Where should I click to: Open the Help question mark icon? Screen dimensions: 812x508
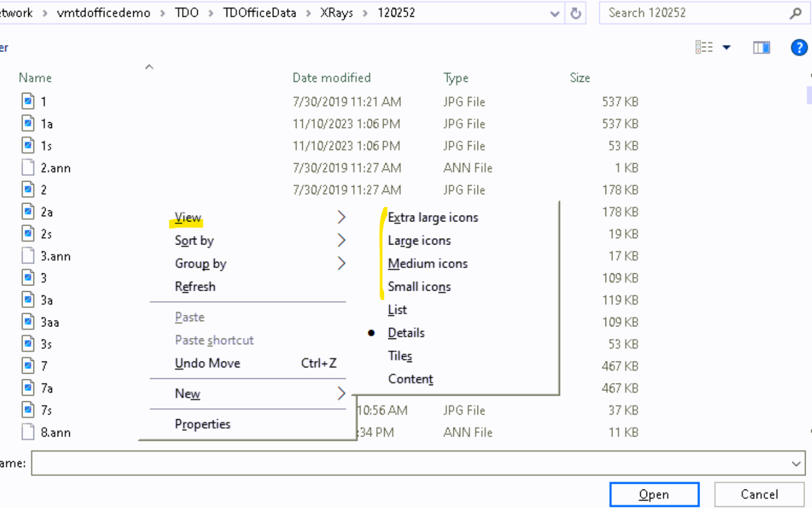tap(799, 47)
